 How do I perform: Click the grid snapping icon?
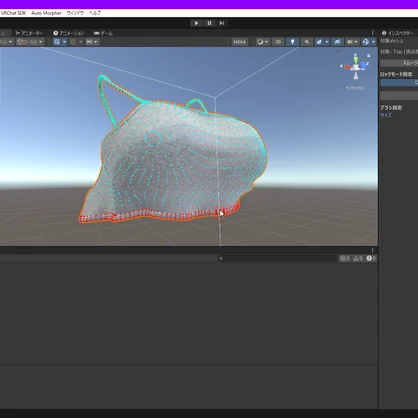pos(74,42)
